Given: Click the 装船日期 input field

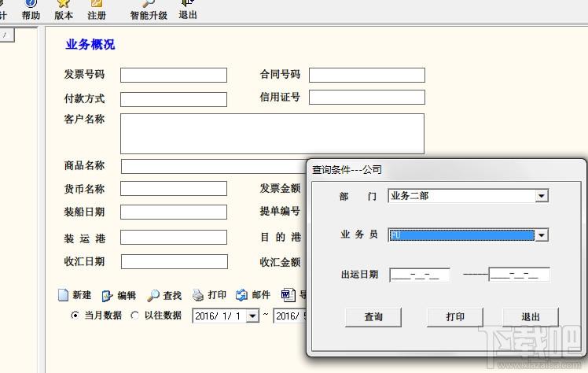Looking at the screenshot, I should [x=174, y=212].
